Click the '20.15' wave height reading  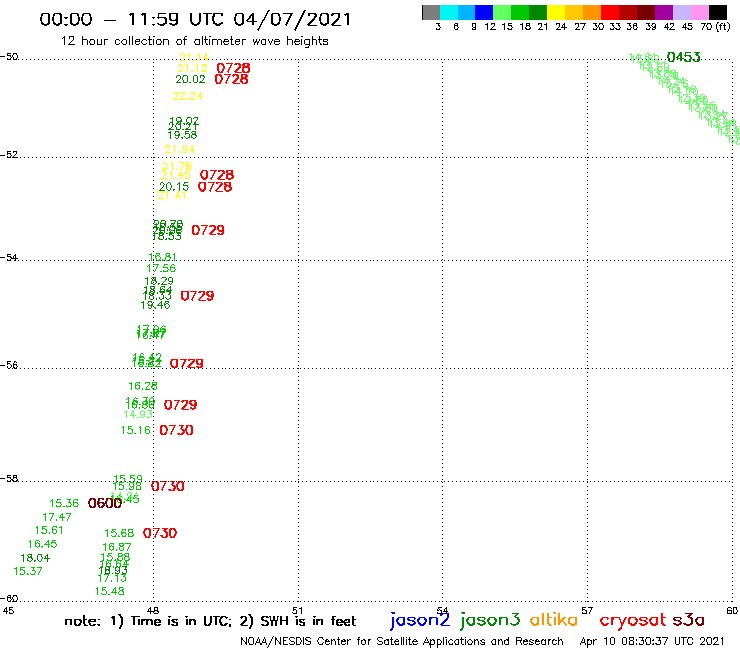(x=174, y=187)
